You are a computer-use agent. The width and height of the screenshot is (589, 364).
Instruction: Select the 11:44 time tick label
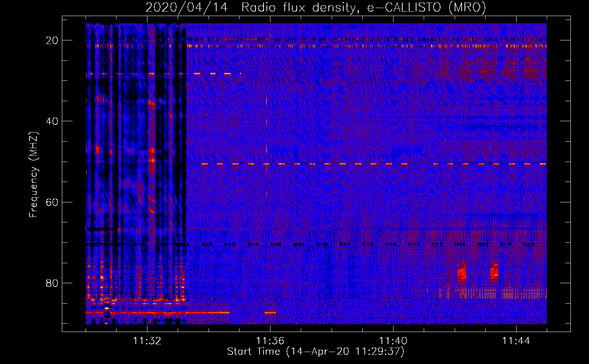[516, 341]
